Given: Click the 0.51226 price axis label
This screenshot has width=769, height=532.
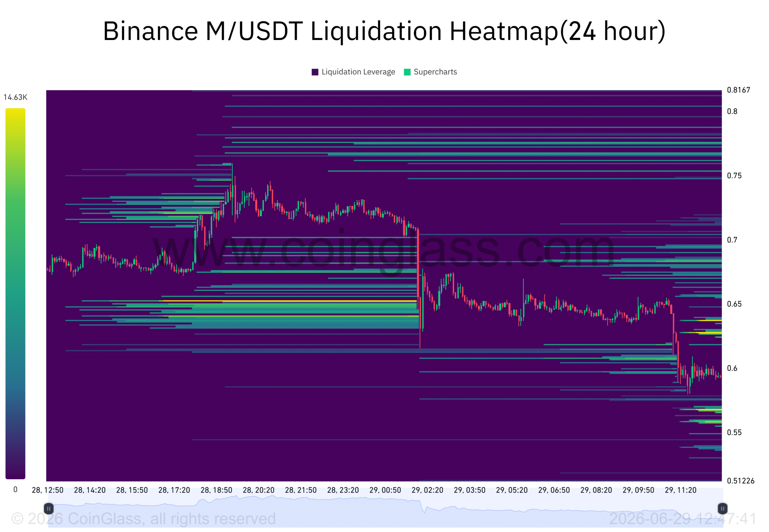Looking at the screenshot, I should coord(741,481).
